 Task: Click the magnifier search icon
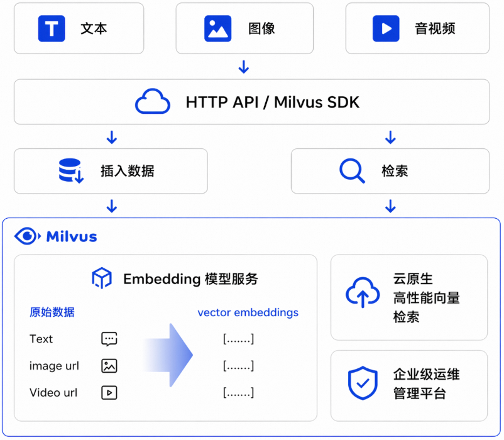click(353, 171)
